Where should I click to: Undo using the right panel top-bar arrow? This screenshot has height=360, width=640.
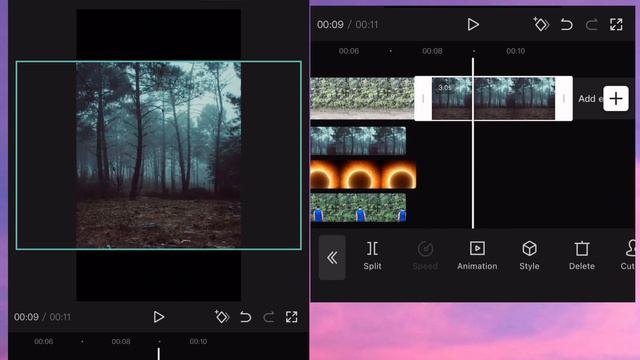point(567,25)
